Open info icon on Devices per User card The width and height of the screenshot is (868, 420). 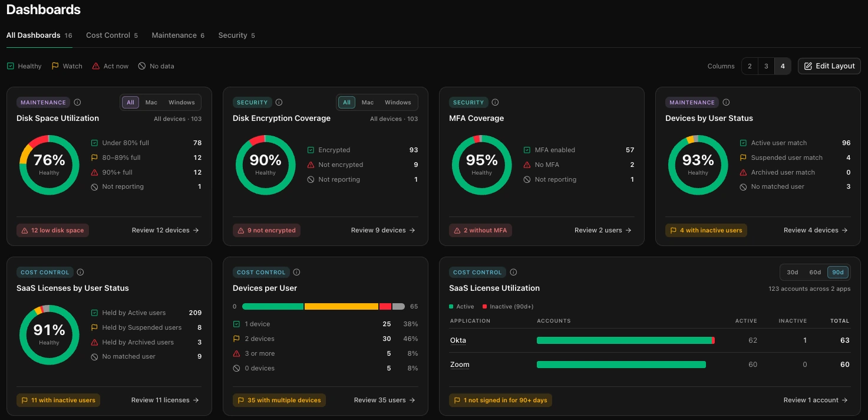296,273
